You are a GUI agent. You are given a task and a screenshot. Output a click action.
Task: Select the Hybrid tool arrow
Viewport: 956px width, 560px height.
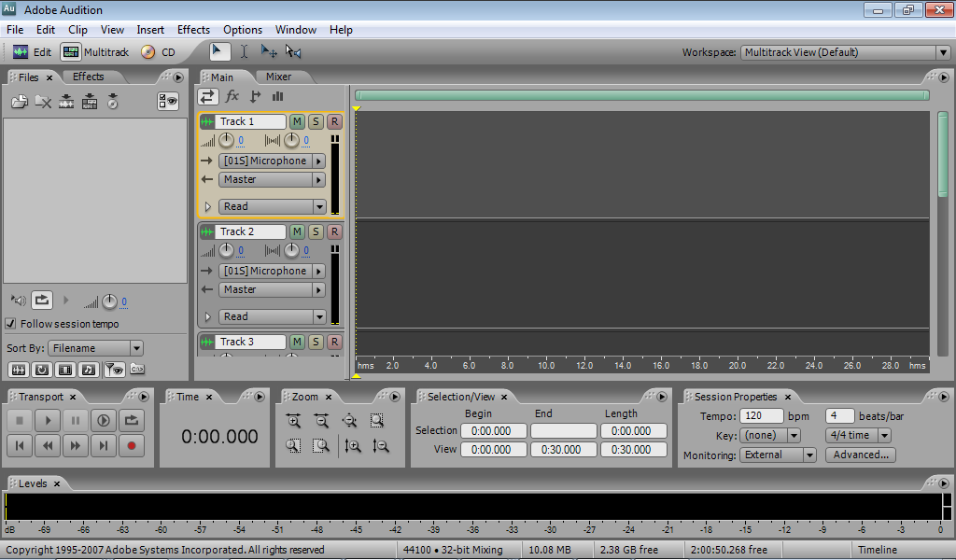point(219,51)
